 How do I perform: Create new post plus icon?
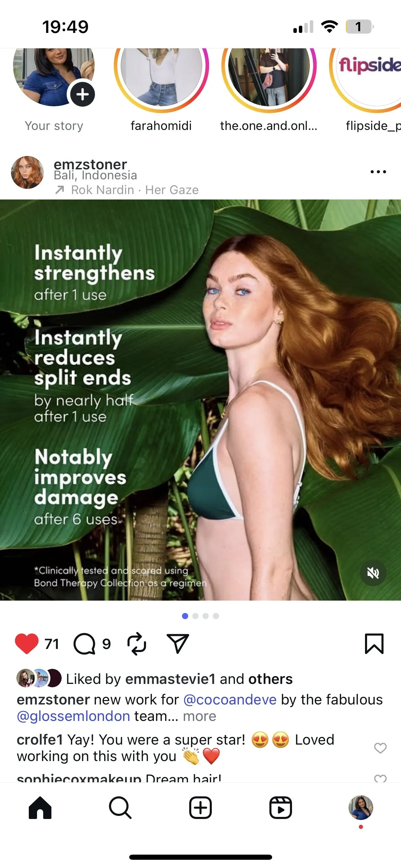pyautogui.click(x=200, y=807)
